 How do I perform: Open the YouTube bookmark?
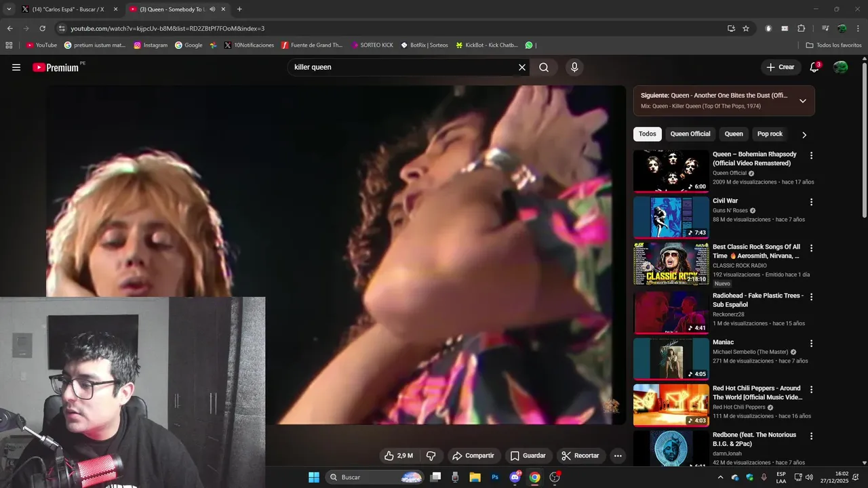click(41, 45)
